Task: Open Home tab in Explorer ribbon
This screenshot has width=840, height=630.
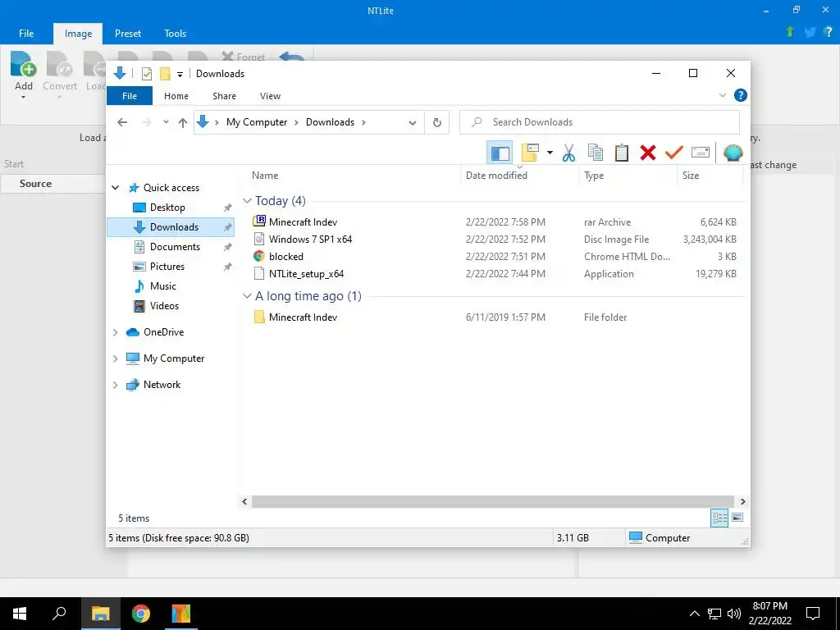Action: pos(176,96)
